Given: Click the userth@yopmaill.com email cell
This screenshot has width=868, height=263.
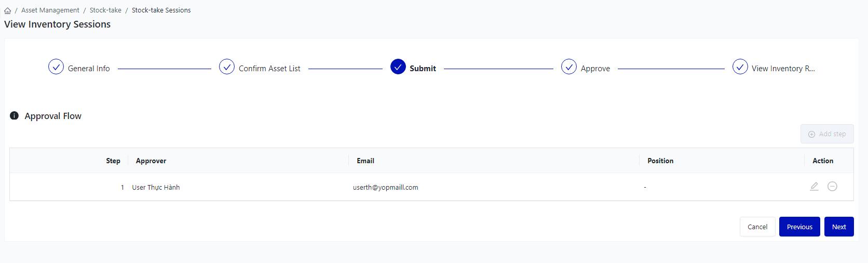Looking at the screenshot, I should click(385, 188).
